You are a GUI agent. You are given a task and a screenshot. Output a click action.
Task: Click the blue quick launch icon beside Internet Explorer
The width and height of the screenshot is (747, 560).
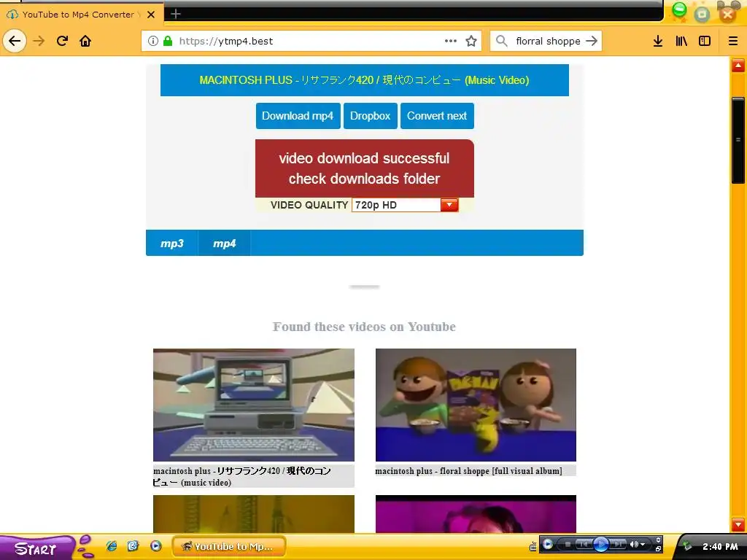133,546
